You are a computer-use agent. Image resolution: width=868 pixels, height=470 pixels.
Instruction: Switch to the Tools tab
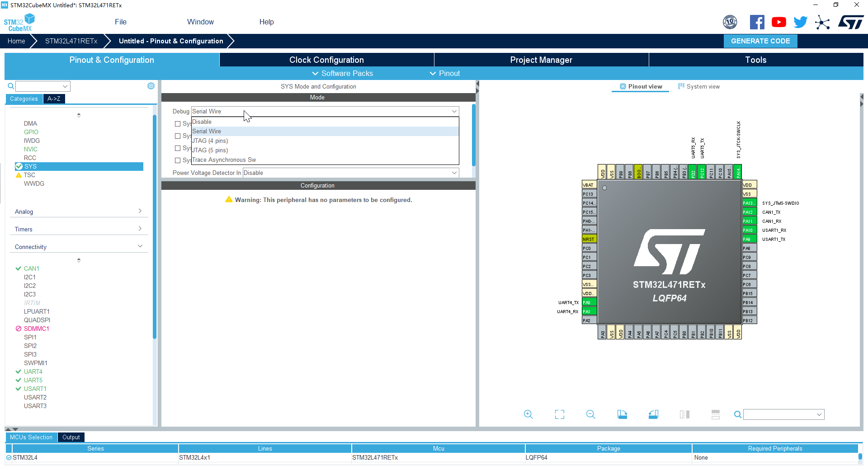[x=756, y=60]
